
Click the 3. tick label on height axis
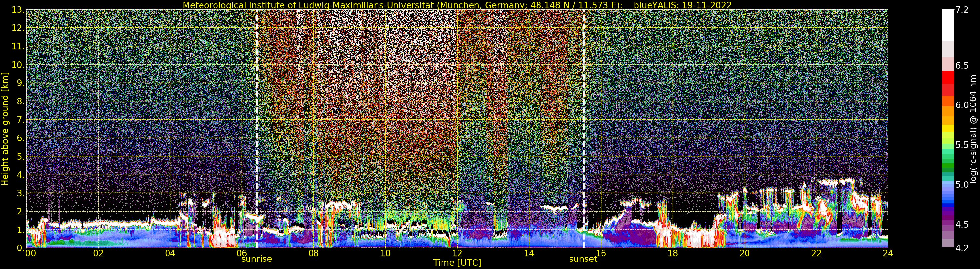(x=21, y=193)
